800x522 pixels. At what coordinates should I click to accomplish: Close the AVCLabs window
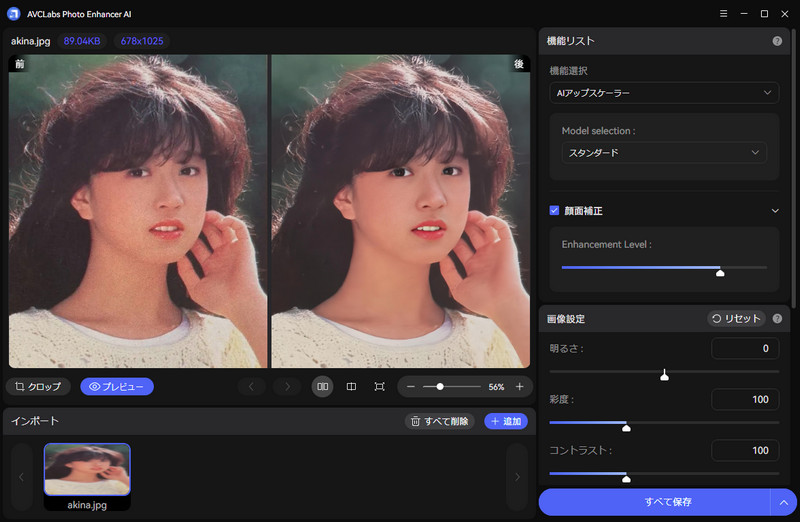click(785, 14)
